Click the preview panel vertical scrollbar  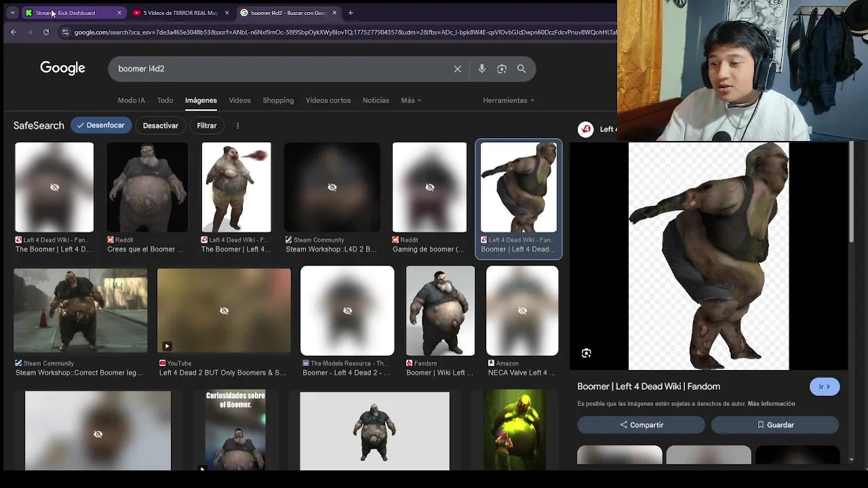[852, 192]
